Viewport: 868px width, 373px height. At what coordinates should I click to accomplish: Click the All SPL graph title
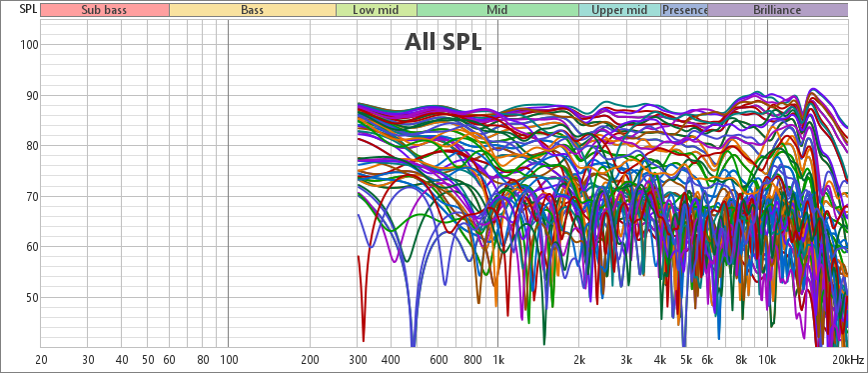[442, 42]
